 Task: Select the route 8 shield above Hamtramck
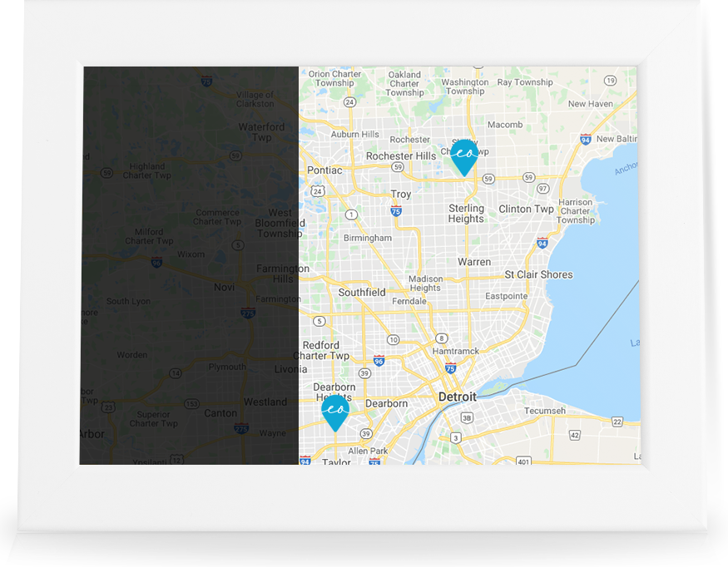441,338
